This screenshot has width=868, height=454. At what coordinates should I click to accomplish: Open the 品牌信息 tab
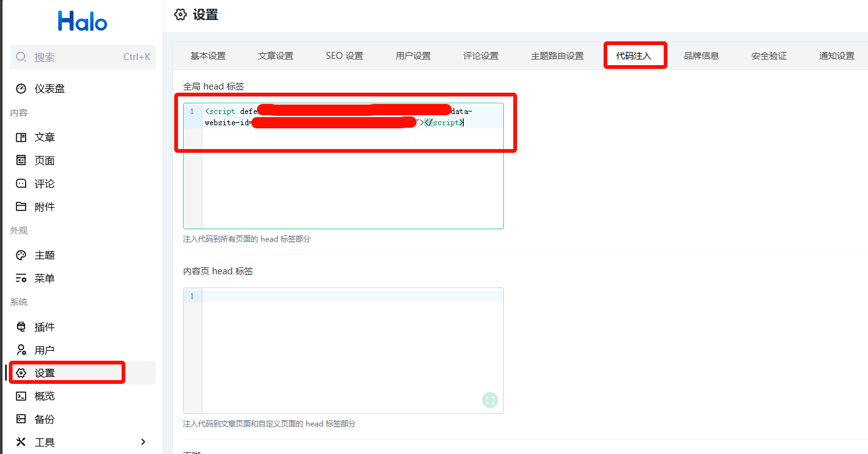702,56
